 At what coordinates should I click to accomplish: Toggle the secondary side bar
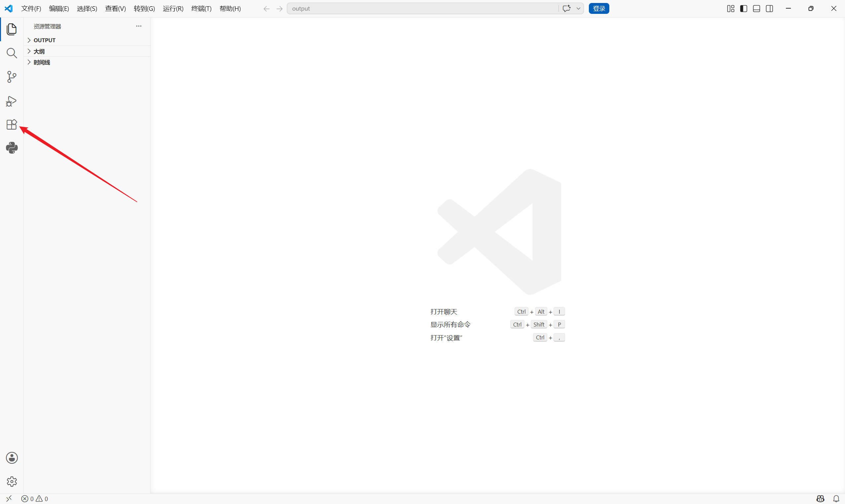click(x=769, y=9)
